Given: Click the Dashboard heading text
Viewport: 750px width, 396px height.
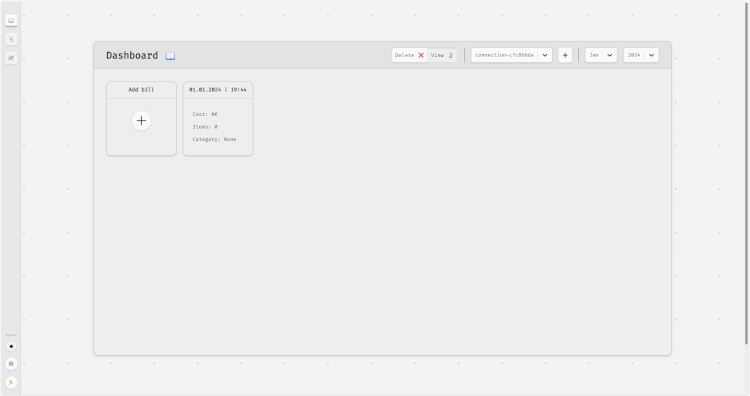Looking at the screenshot, I should pos(132,55).
